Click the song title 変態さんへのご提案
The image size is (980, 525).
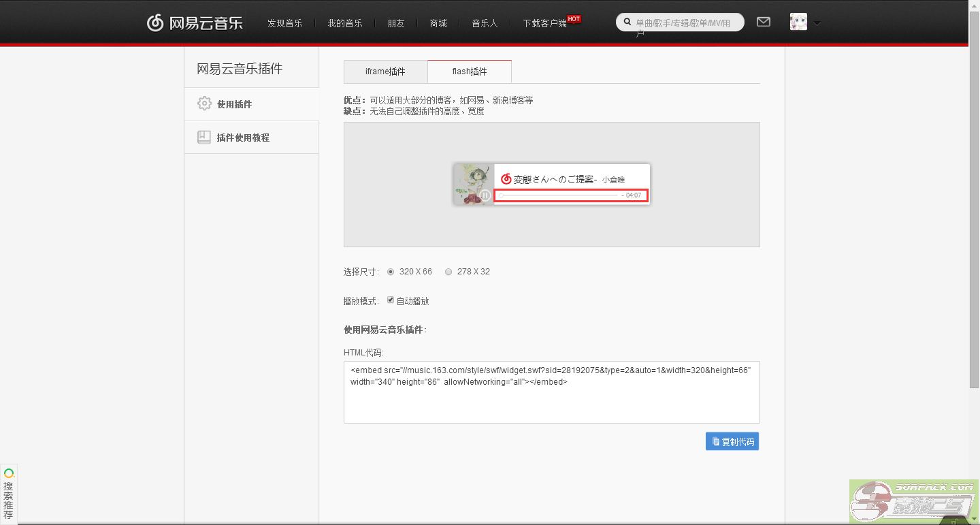[555, 179]
